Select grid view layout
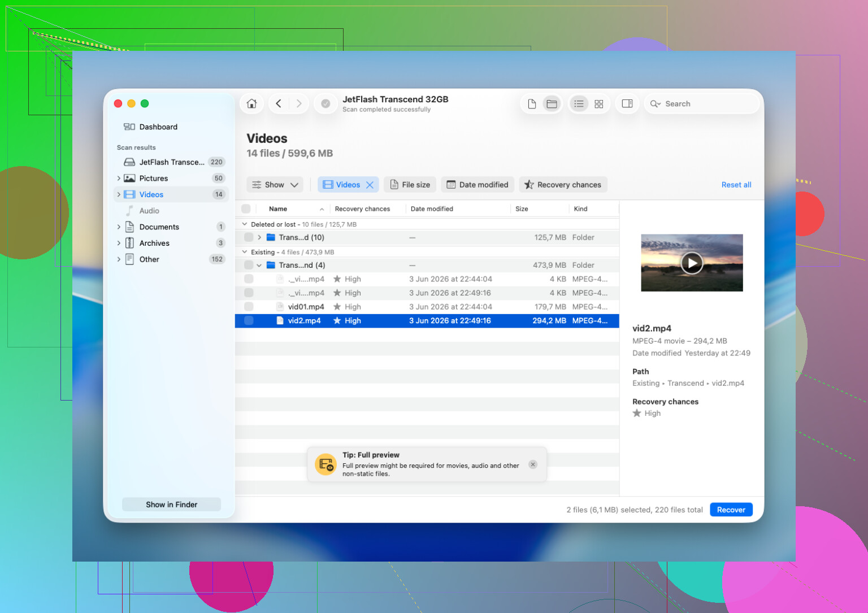Image resolution: width=868 pixels, height=613 pixels. [x=599, y=103]
